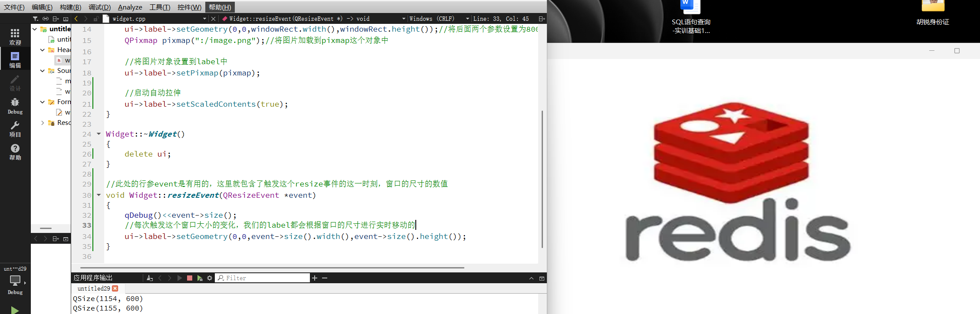Open the 设计 (Design) mode
The image size is (980, 314).
click(x=15, y=83)
